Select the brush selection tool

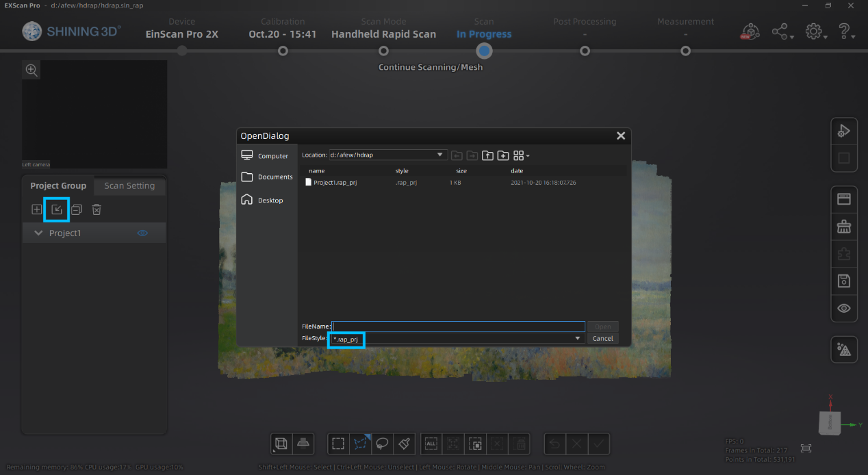click(405, 444)
